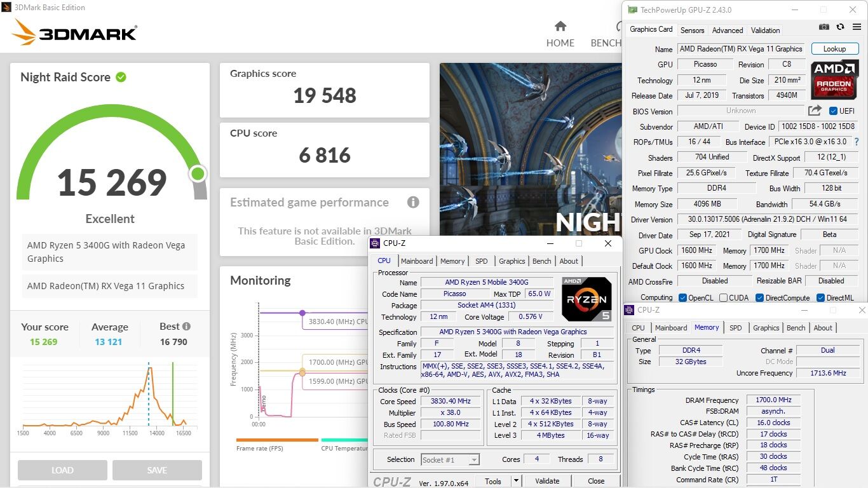Click the Tools button in CPU-Z
The width and height of the screenshot is (868, 488).
click(x=493, y=481)
